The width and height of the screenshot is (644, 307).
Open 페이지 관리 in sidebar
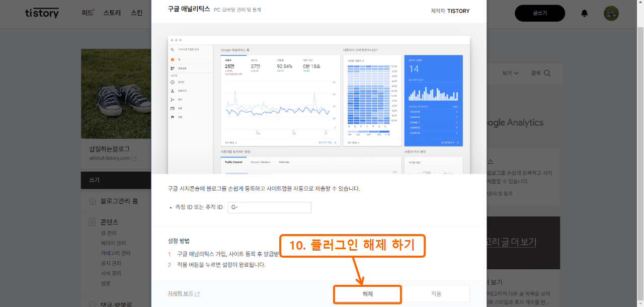[x=113, y=243]
